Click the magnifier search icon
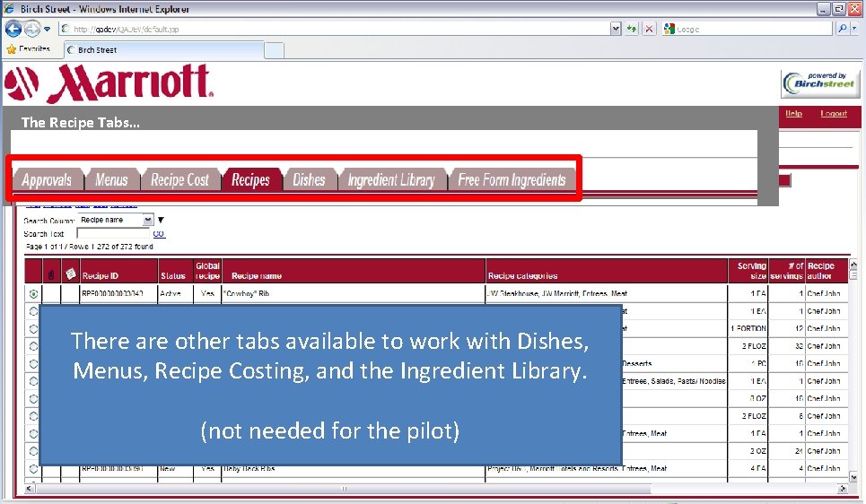 click(x=842, y=29)
